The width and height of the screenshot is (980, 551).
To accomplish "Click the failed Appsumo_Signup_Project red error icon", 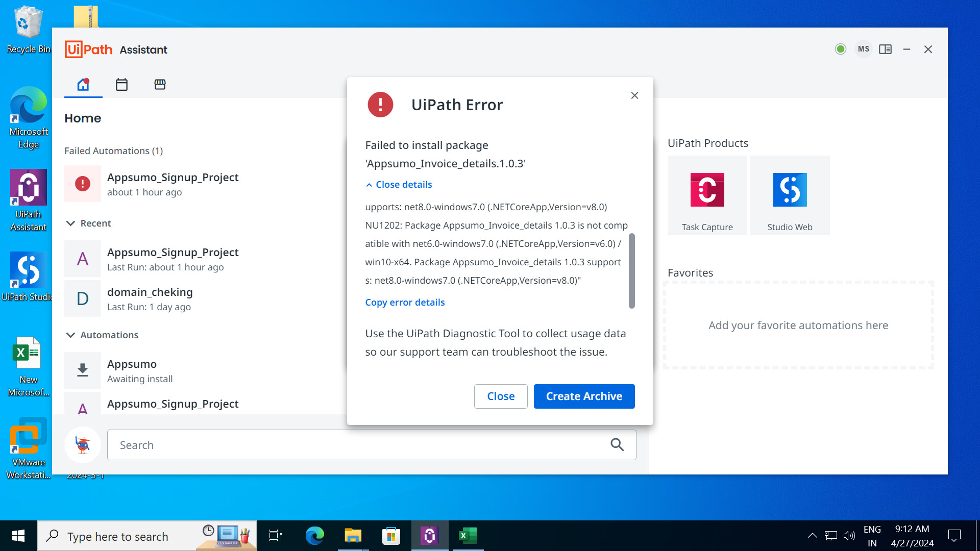I will point(83,184).
